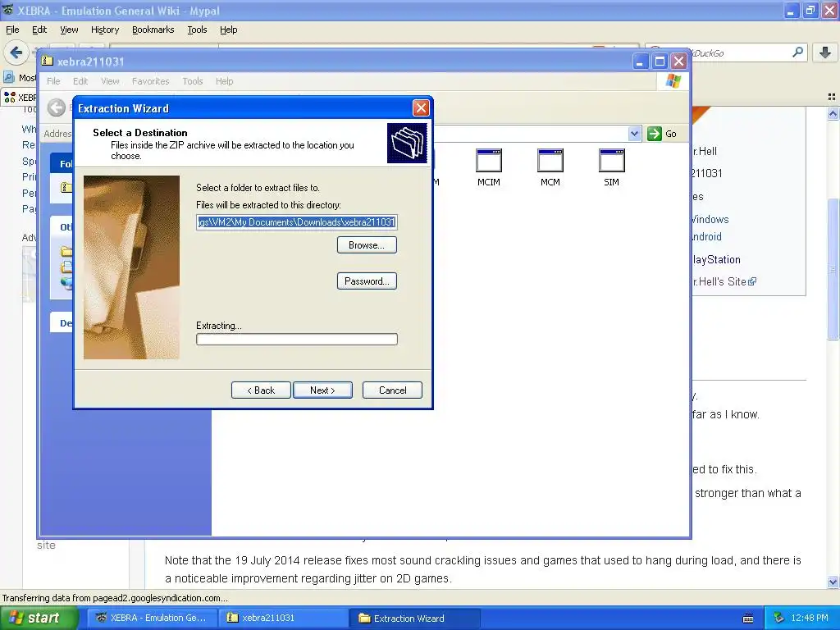Open View menu in xebra211031 window
Viewport: 840px width, 630px height.
pyautogui.click(x=110, y=81)
